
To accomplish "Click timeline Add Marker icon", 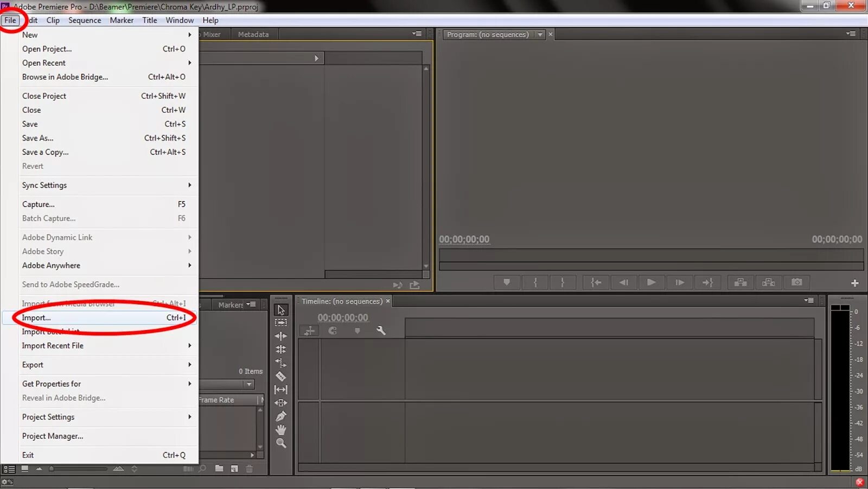I will point(357,331).
